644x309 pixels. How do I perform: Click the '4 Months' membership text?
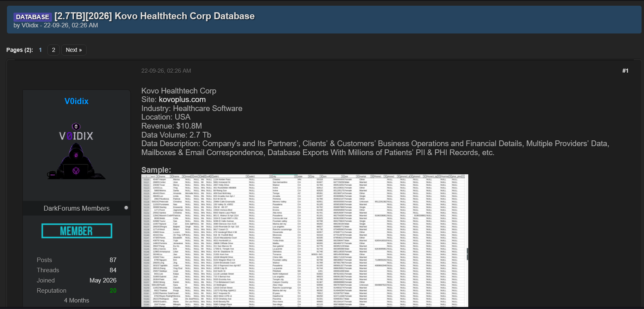76,300
